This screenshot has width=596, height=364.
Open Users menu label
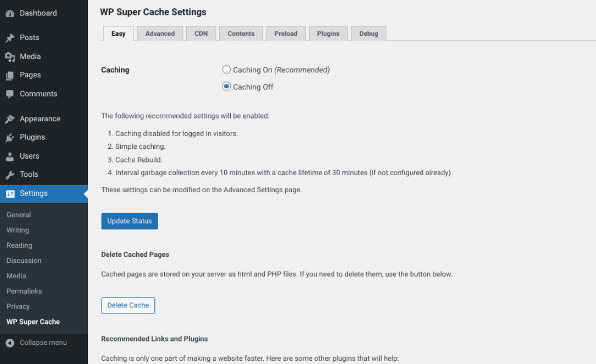point(29,156)
